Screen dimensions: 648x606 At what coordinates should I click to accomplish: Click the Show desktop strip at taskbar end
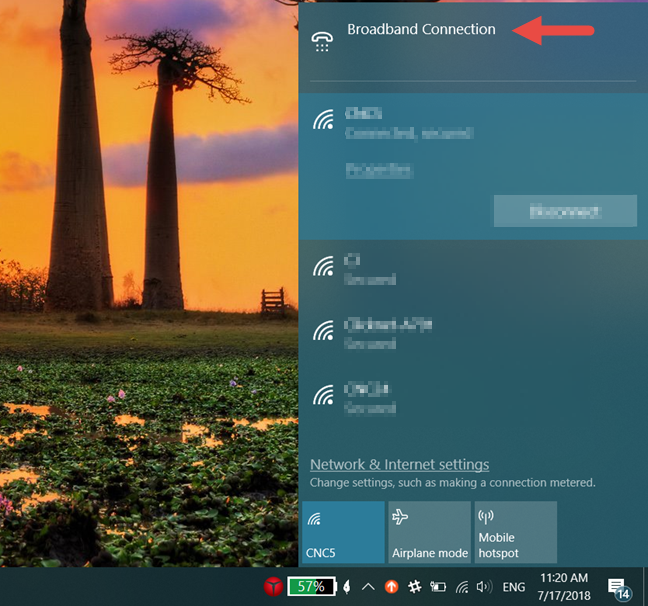[645, 587]
